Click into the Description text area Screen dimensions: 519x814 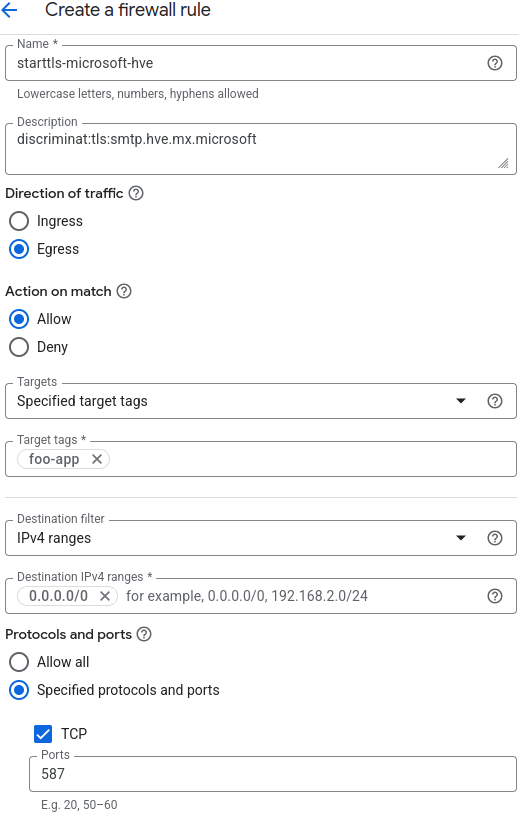coord(261,149)
